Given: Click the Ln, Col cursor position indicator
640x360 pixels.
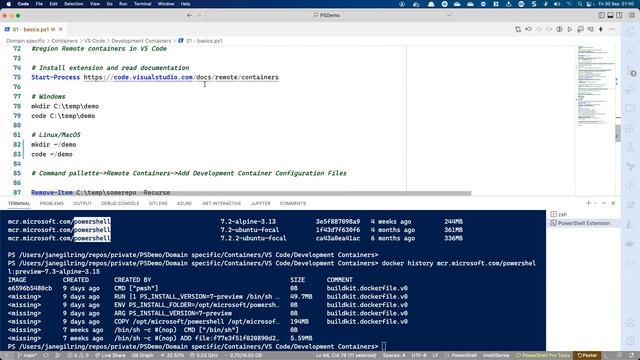Looking at the screenshot, I should tap(346, 356).
